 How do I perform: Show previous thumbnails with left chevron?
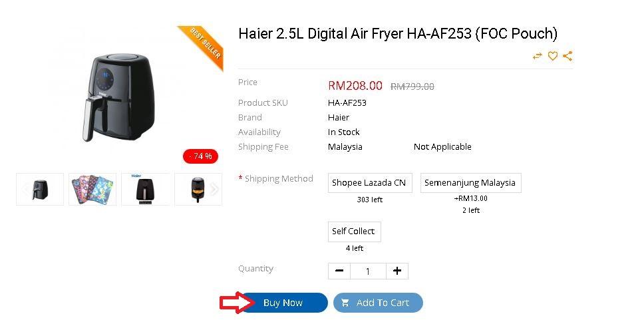pos(25,190)
